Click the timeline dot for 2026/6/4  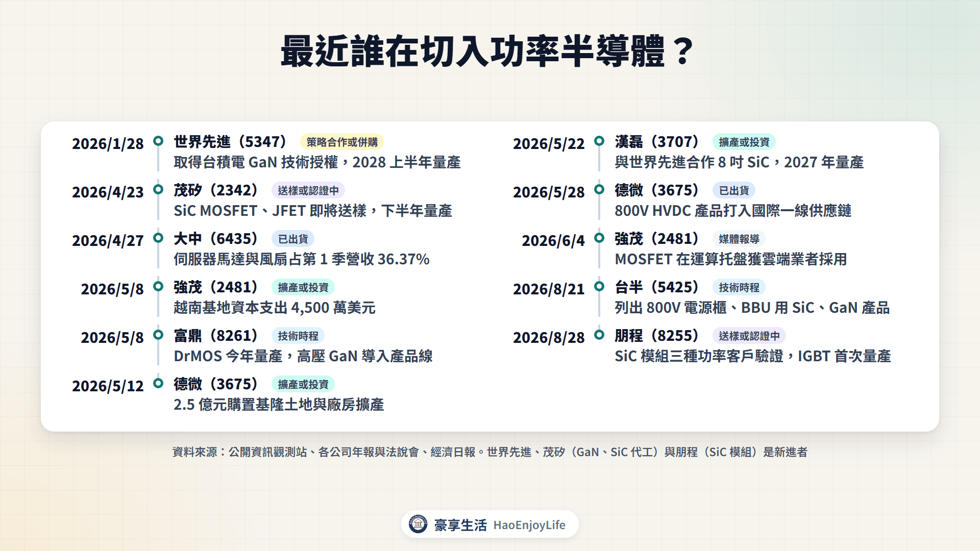pos(599,238)
